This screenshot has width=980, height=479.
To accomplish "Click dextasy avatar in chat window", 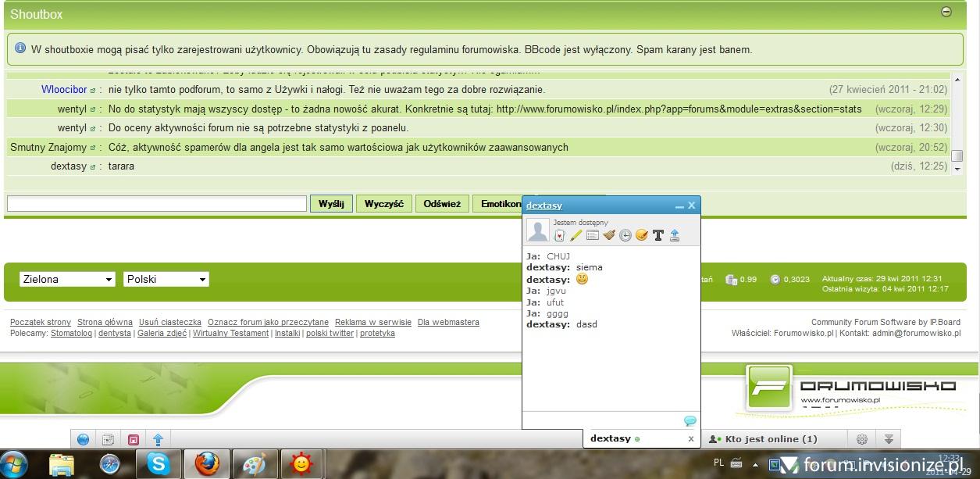I will [x=538, y=230].
